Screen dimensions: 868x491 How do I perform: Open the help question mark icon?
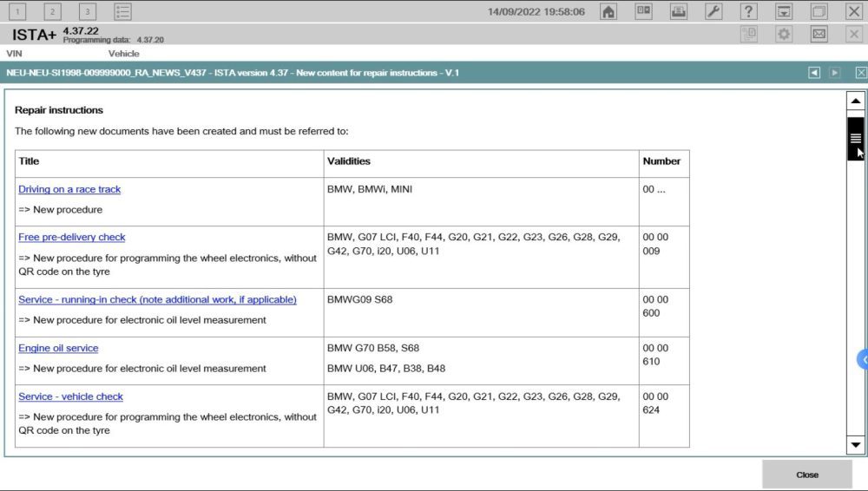coord(748,11)
